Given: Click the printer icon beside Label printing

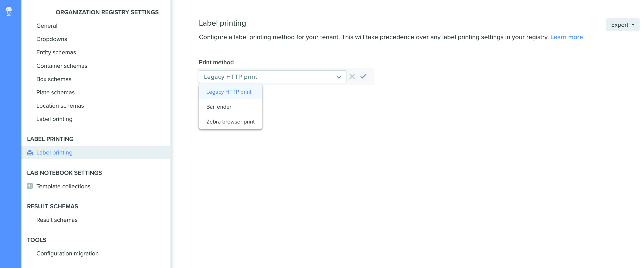Looking at the screenshot, I should (30, 152).
